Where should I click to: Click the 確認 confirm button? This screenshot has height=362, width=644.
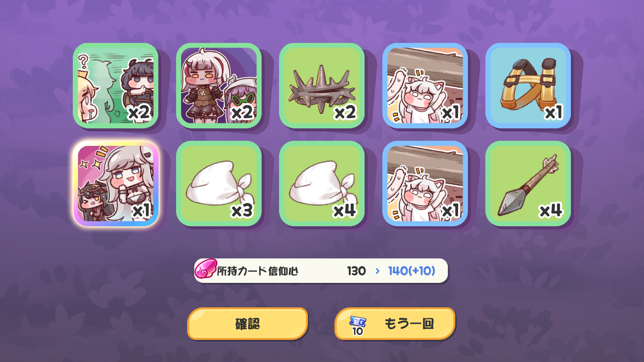pyautogui.click(x=248, y=323)
